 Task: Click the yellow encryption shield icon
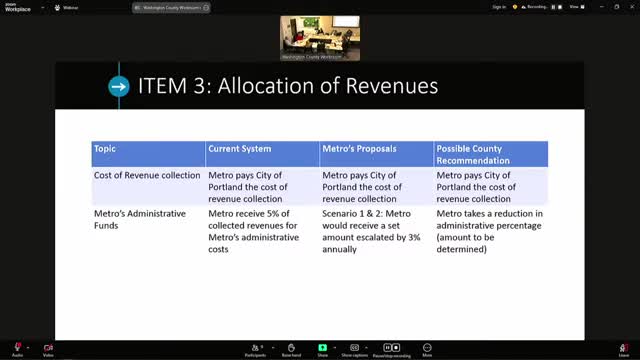coord(515,7)
